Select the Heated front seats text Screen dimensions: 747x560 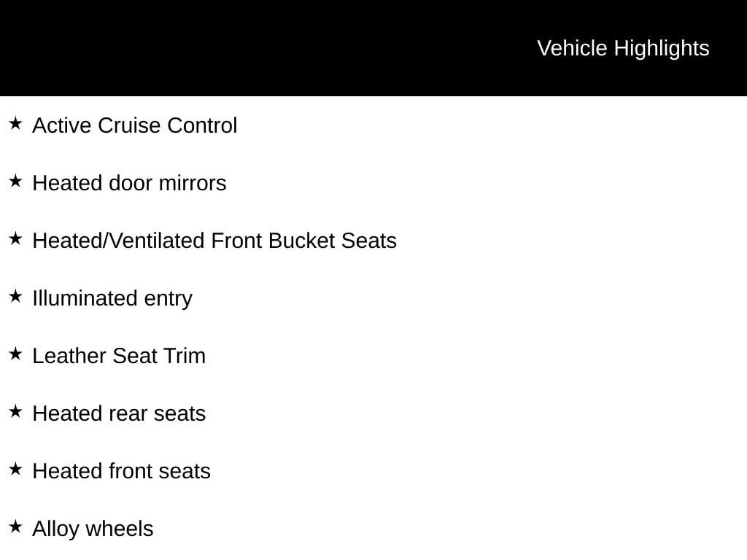pyautogui.click(x=121, y=471)
